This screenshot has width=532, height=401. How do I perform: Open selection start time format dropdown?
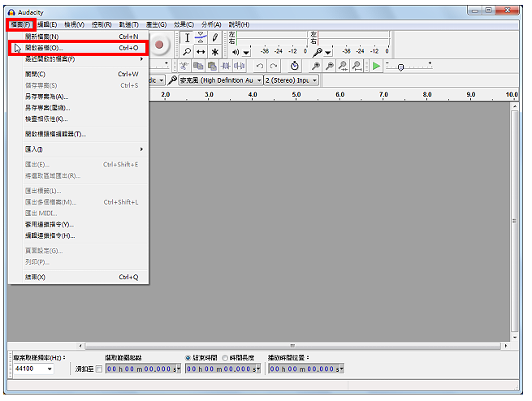point(179,369)
